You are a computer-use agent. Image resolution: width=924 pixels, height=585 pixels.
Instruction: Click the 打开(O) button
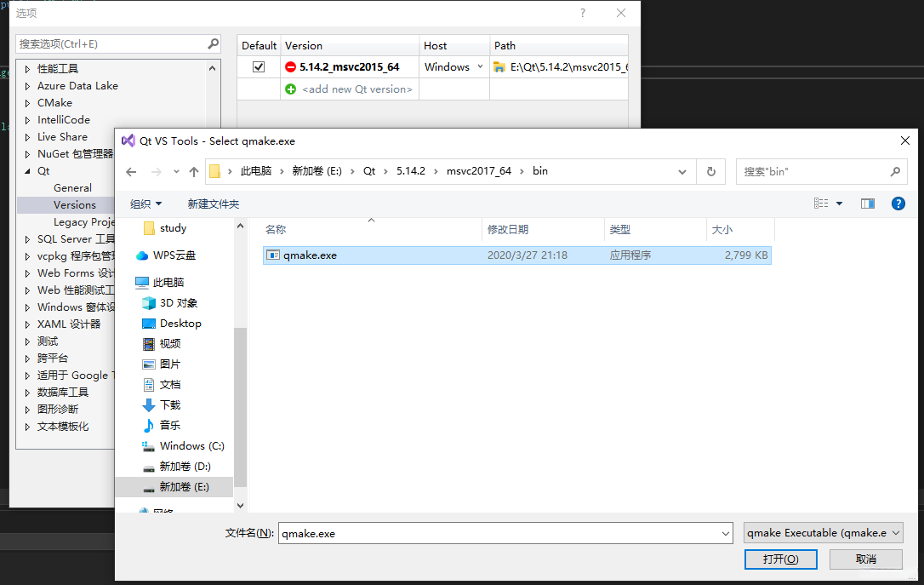click(x=781, y=559)
